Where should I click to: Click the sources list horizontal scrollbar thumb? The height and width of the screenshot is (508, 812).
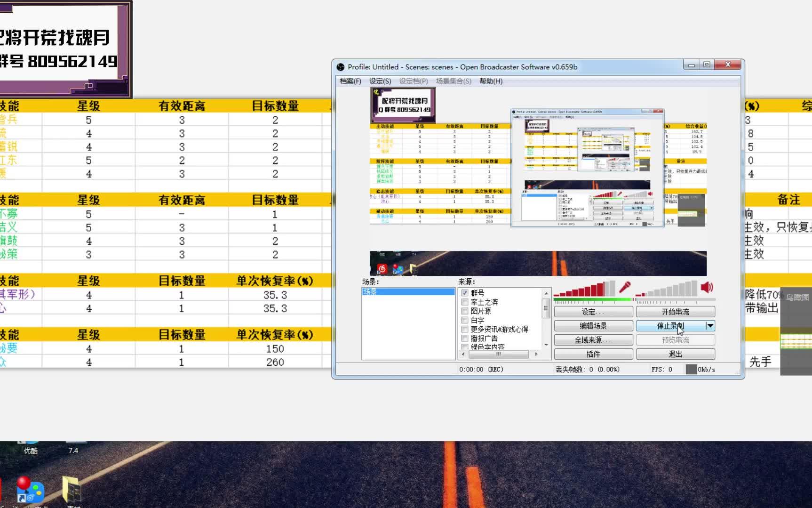tap(498, 354)
